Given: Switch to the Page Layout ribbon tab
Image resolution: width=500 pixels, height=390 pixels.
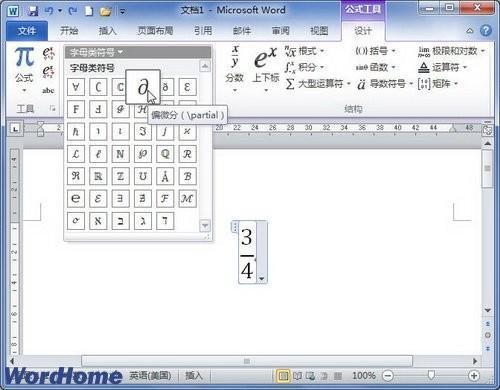Looking at the screenshot, I should (155, 31).
